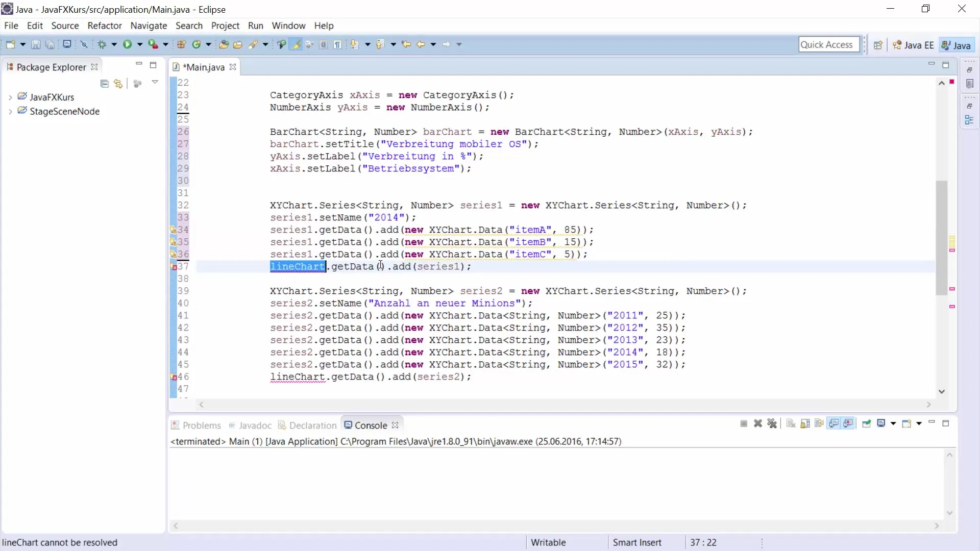
Task: Click the Open Type icon
Action: pyautogui.click(x=224, y=44)
